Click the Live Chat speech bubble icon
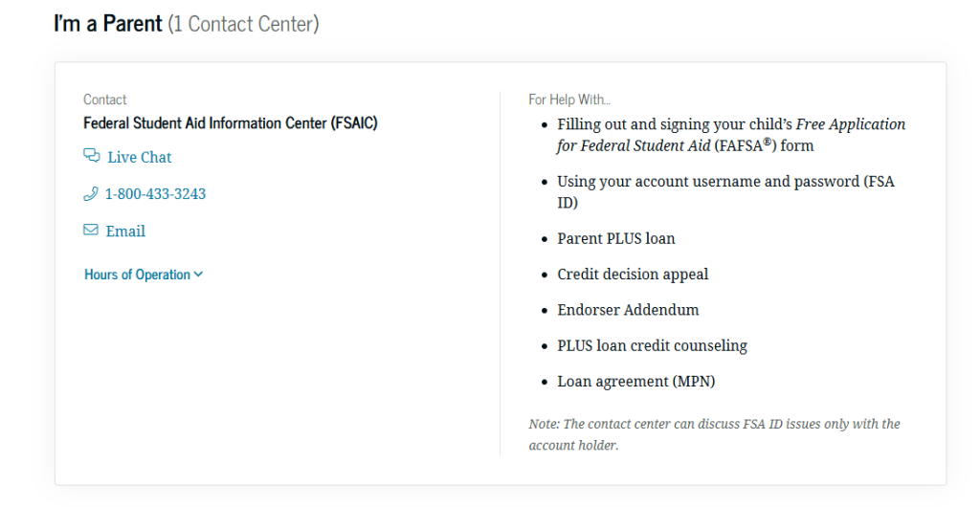Image resolution: width=980 pixels, height=507 pixels. [x=91, y=156]
